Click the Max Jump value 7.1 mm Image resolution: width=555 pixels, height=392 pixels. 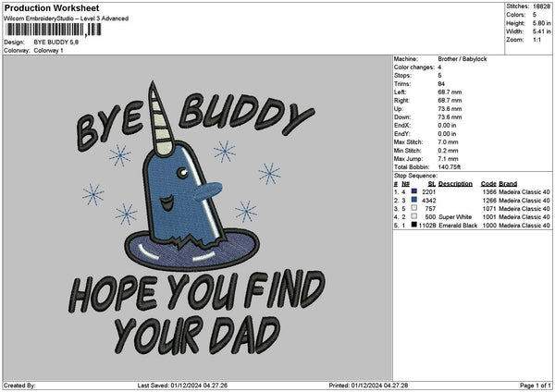point(448,159)
